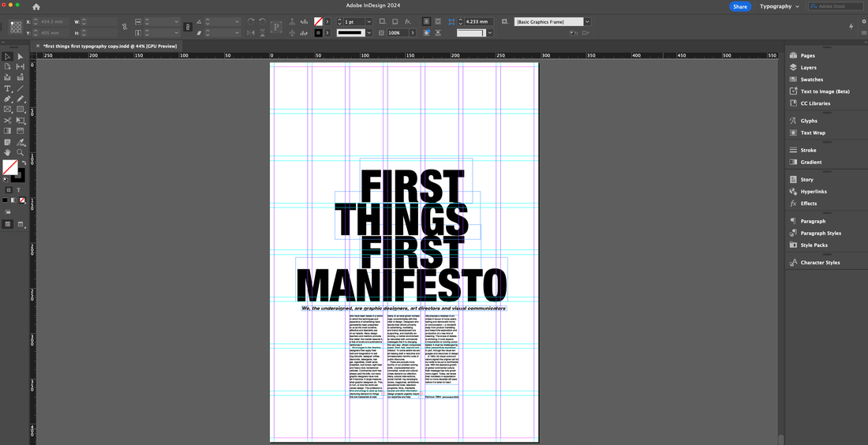This screenshot has height=445, width=868.
Task: Click the reference point locator grid
Action: click(x=16, y=27)
